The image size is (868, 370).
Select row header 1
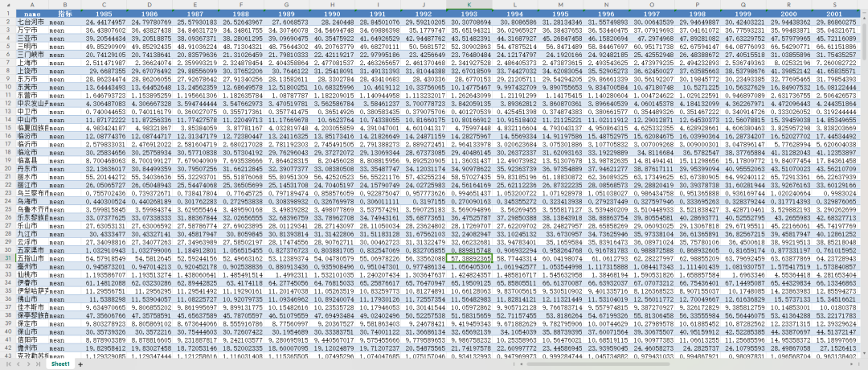[x=8, y=13]
